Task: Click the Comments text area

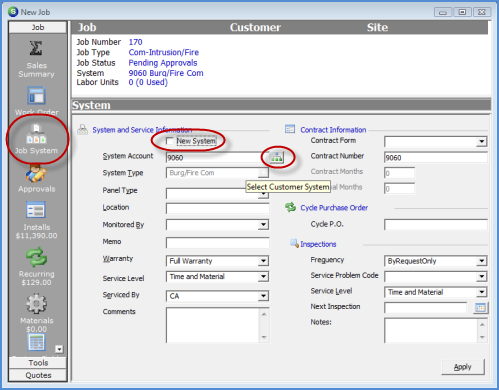Action: tap(213, 325)
